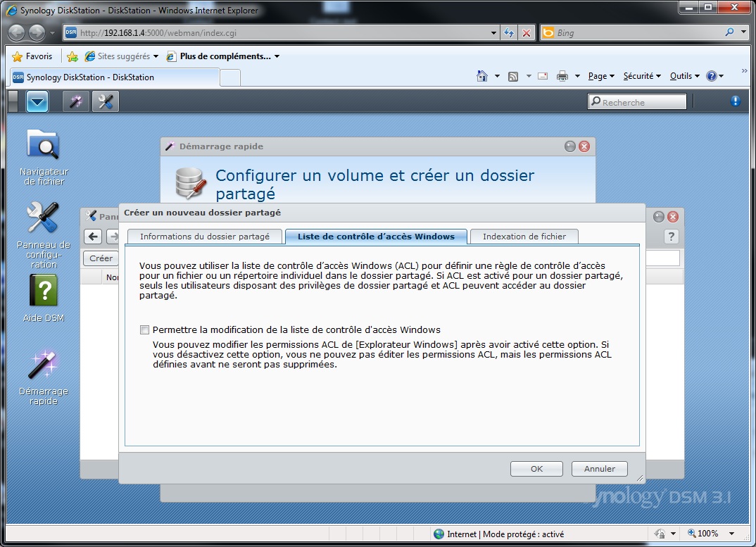Click the stop loading red X icon
The height and width of the screenshot is (547, 756).
527,33
